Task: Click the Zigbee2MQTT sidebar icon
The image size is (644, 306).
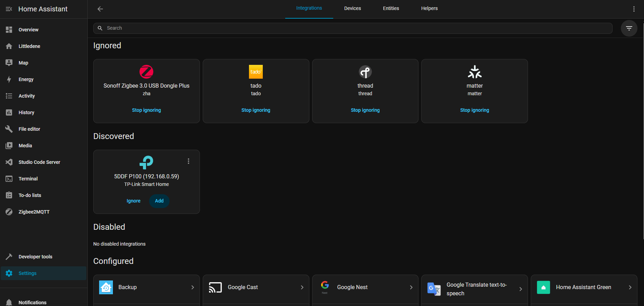Action: click(x=9, y=212)
